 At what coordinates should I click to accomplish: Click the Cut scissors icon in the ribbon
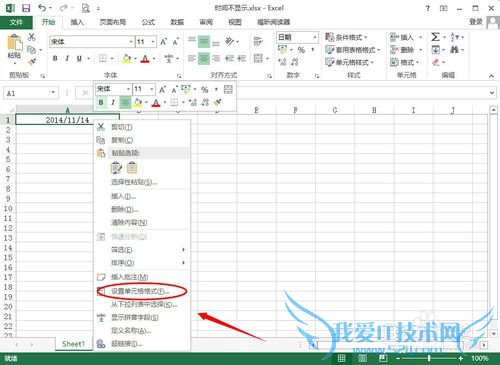click(32, 37)
